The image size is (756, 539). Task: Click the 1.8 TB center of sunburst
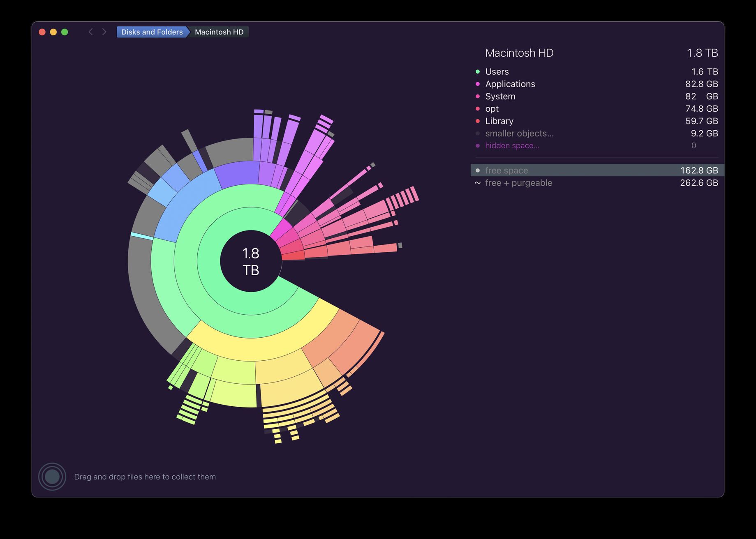click(251, 261)
